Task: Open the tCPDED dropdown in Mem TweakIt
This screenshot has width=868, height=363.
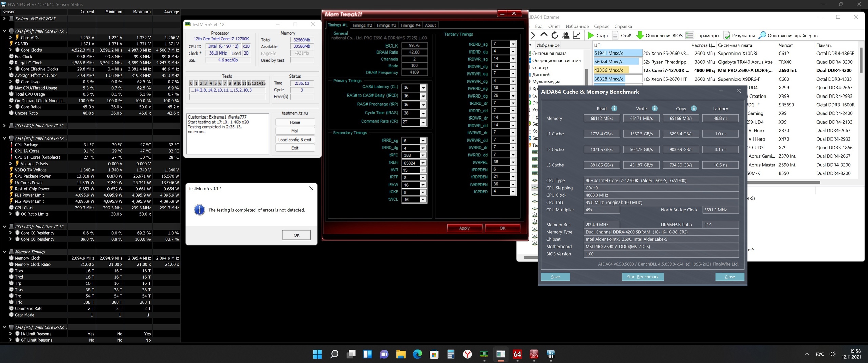Action: [x=513, y=192]
